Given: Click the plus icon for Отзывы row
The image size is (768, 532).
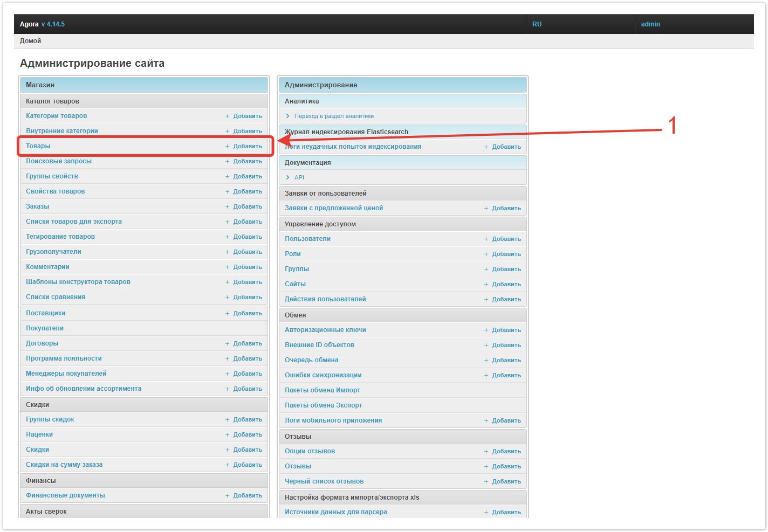Looking at the screenshot, I should coord(486,467).
